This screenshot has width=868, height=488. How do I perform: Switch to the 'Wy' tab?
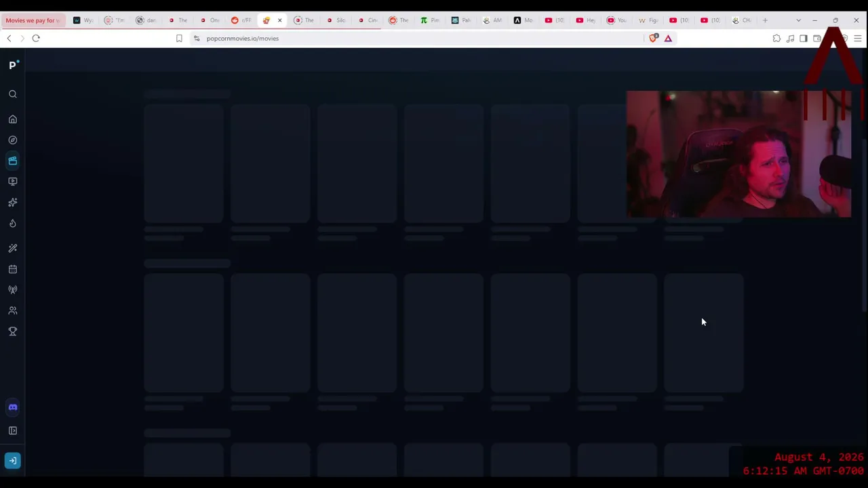pyautogui.click(x=83, y=20)
